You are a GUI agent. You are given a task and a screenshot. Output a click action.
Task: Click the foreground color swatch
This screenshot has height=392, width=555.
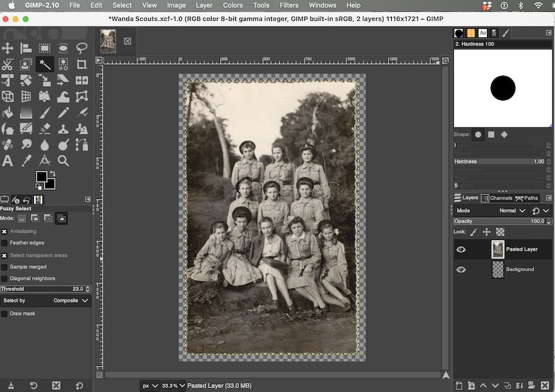pos(41,177)
